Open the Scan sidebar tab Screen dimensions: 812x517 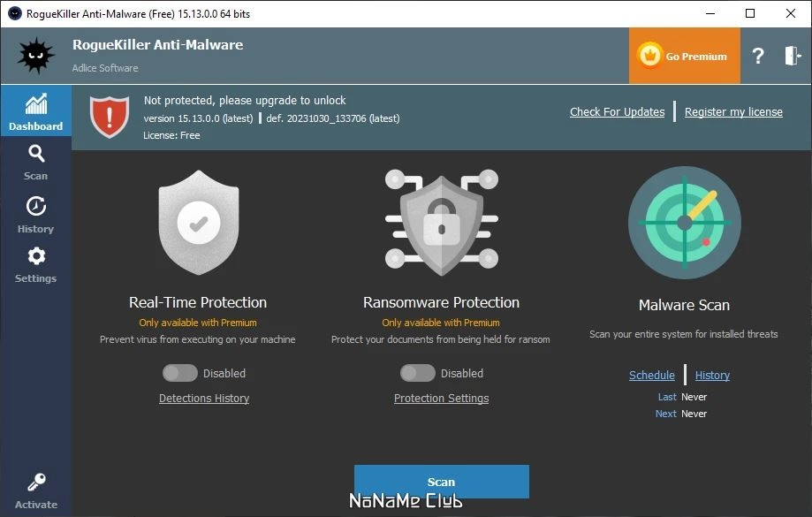click(x=35, y=163)
